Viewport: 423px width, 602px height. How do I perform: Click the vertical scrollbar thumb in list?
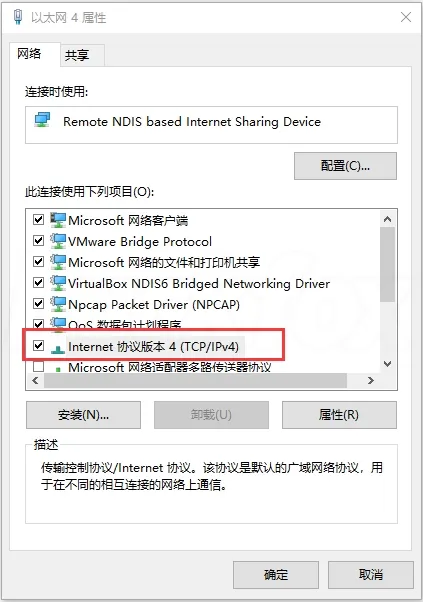pos(388,265)
